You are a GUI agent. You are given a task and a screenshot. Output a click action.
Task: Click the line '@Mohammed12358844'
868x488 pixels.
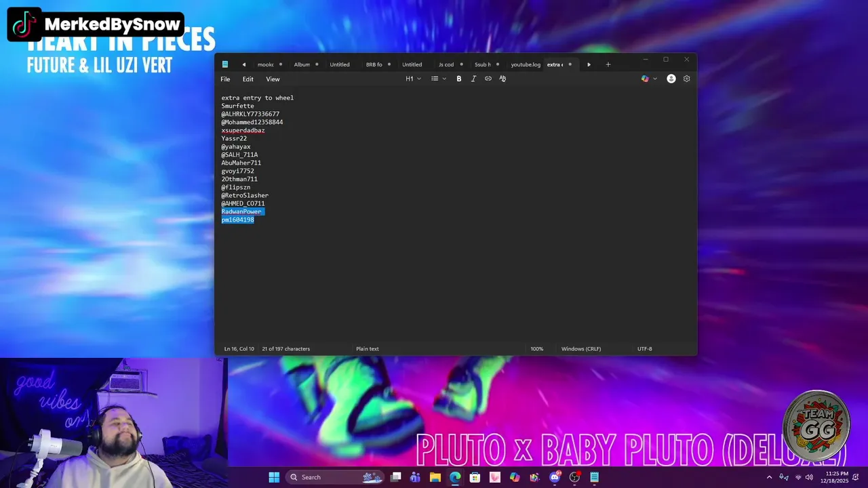[252, 122]
